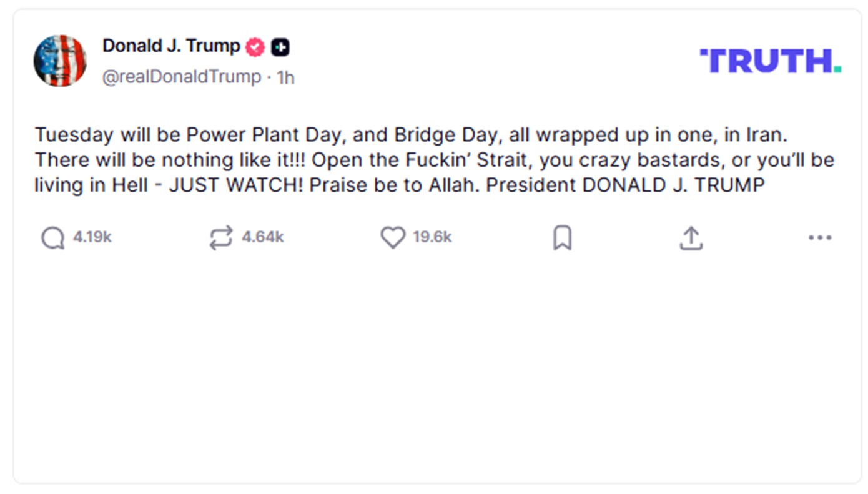Click the black plus badge beside name
The height and width of the screenshot is (494, 868).
point(280,47)
